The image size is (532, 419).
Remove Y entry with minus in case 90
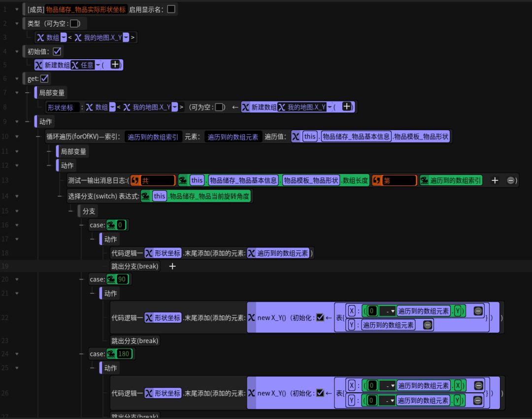coord(428,325)
